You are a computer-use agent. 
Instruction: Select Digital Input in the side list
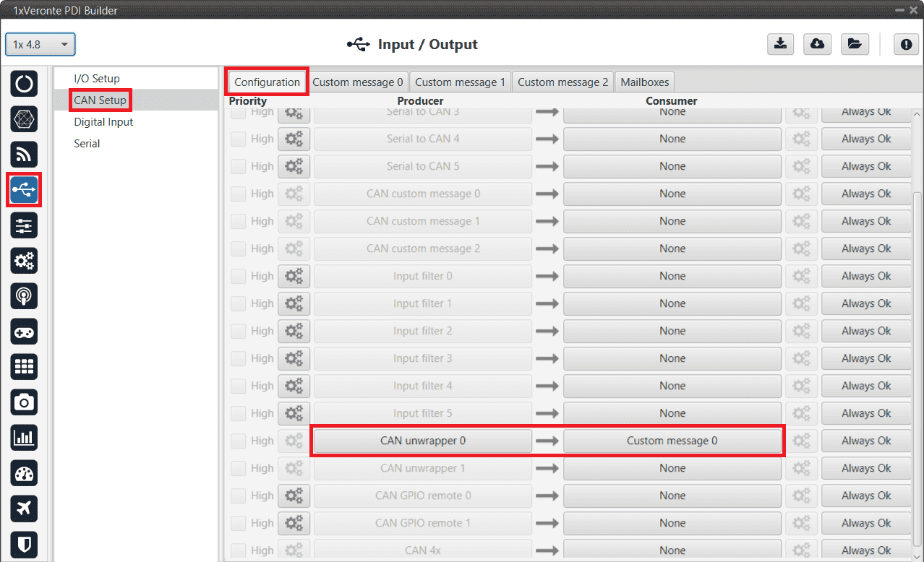click(x=103, y=122)
